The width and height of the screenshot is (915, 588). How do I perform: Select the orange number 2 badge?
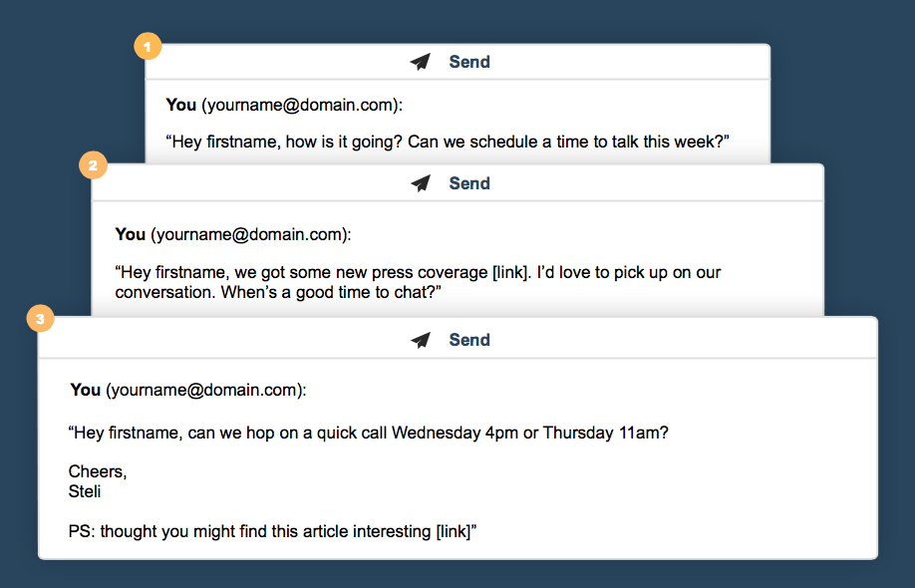pyautogui.click(x=93, y=165)
